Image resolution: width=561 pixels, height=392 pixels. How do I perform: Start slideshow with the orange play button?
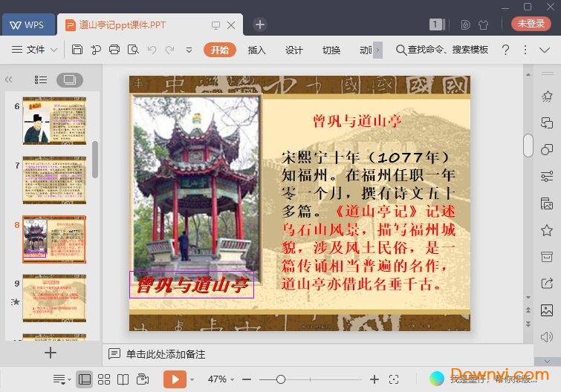[175, 379]
